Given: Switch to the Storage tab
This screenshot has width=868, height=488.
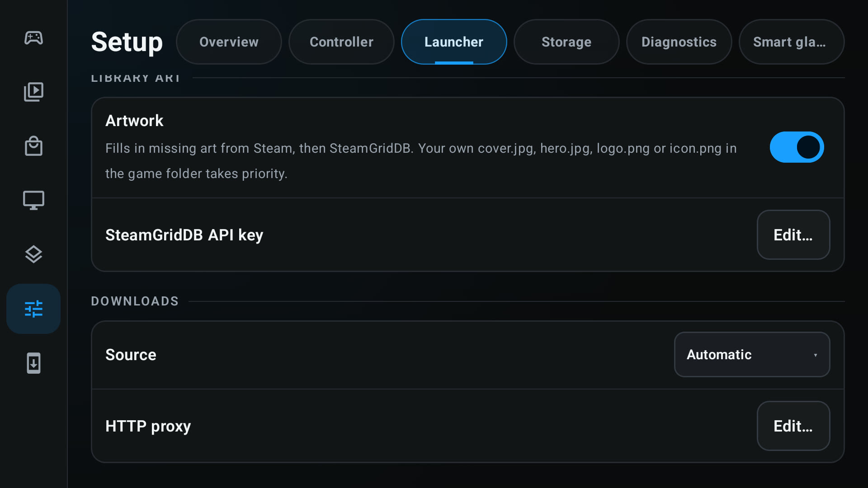Looking at the screenshot, I should (x=566, y=42).
